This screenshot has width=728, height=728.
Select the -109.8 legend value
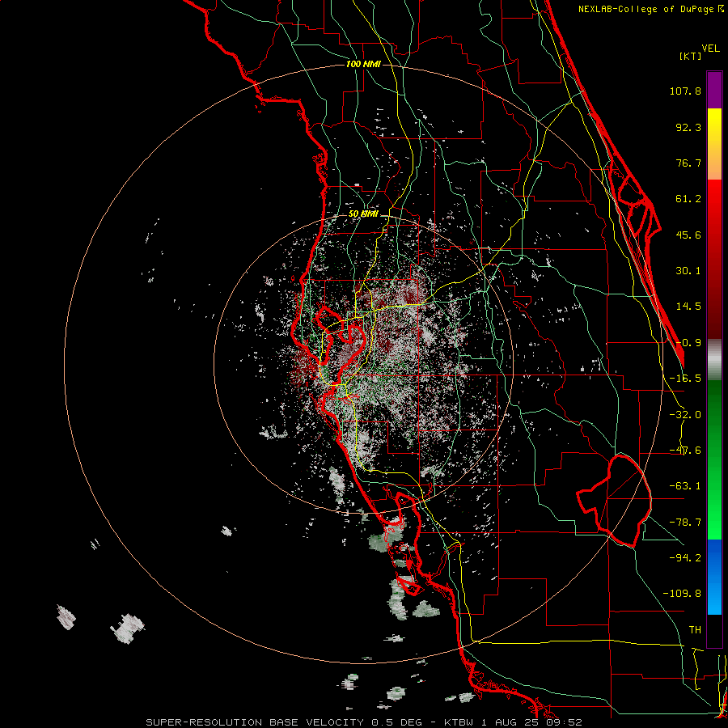tap(682, 594)
